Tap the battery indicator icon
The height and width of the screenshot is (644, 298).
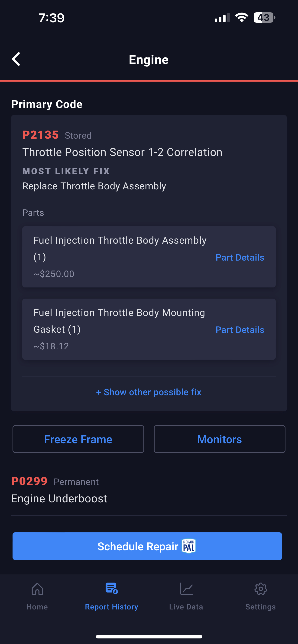pyautogui.click(x=264, y=17)
